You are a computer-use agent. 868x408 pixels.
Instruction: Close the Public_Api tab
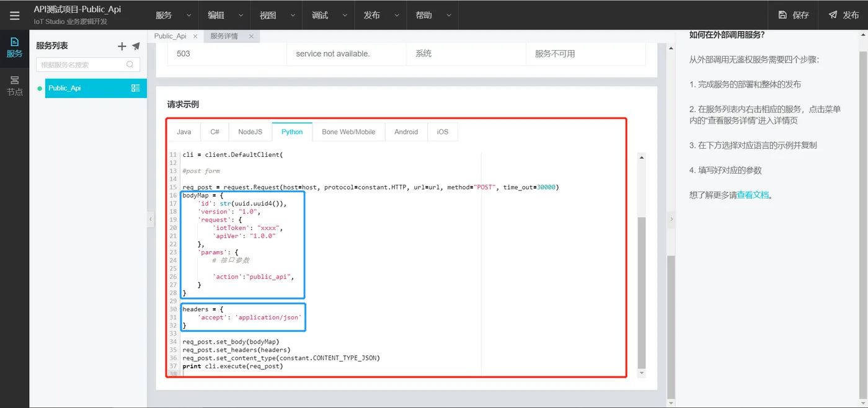click(x=195, y=36)
